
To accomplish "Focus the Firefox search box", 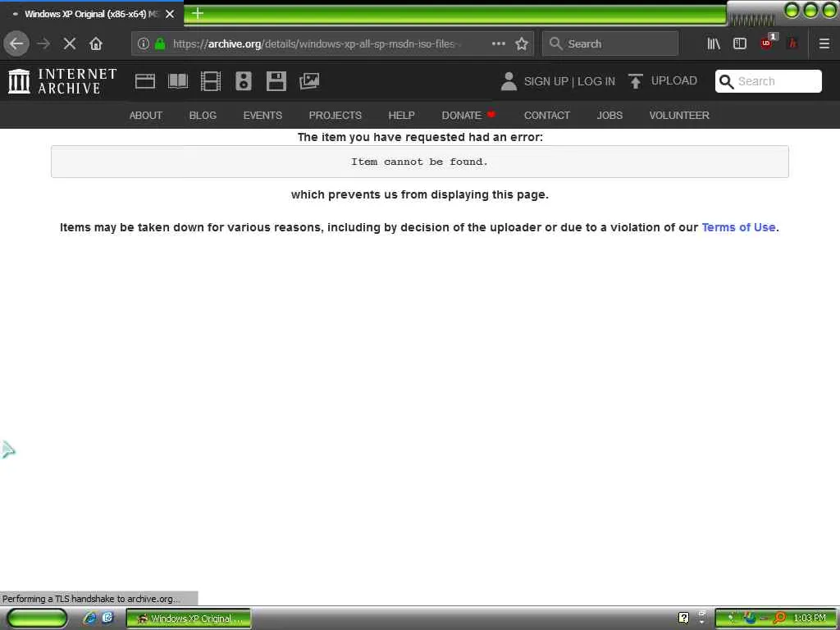I will click(x=610, y=43).
